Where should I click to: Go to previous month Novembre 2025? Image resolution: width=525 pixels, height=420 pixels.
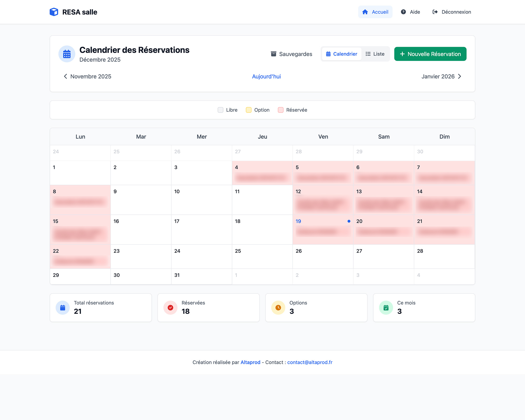coord(87,76)
